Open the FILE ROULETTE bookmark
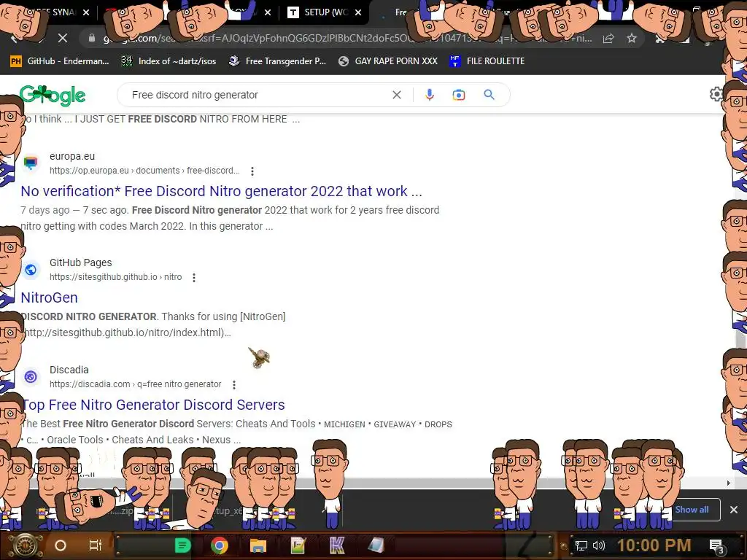 487,61
